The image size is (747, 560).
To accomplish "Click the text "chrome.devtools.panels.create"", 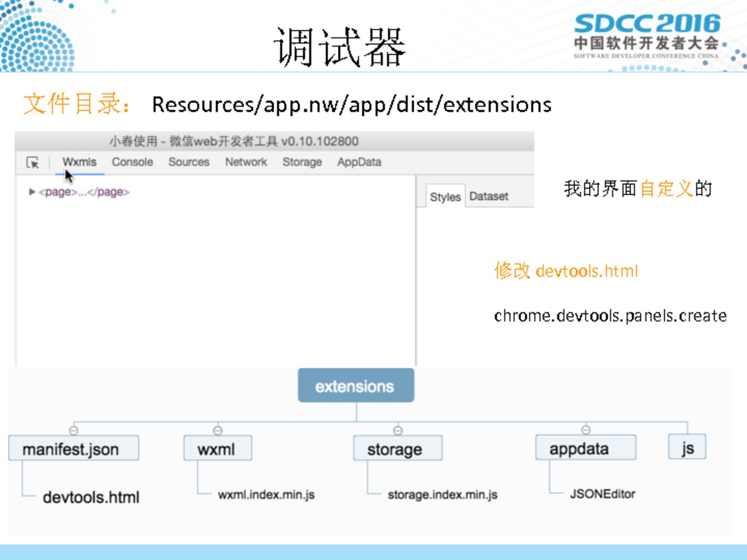I will (x=610, y=315).
